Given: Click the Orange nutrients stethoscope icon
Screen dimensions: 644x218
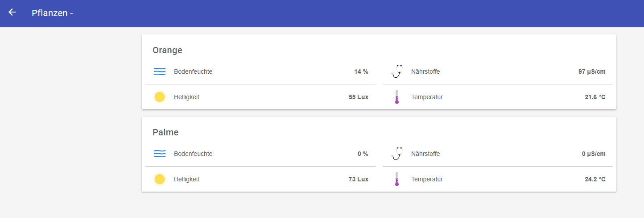Looking at the screenshot, I should (x=397, y=71).
